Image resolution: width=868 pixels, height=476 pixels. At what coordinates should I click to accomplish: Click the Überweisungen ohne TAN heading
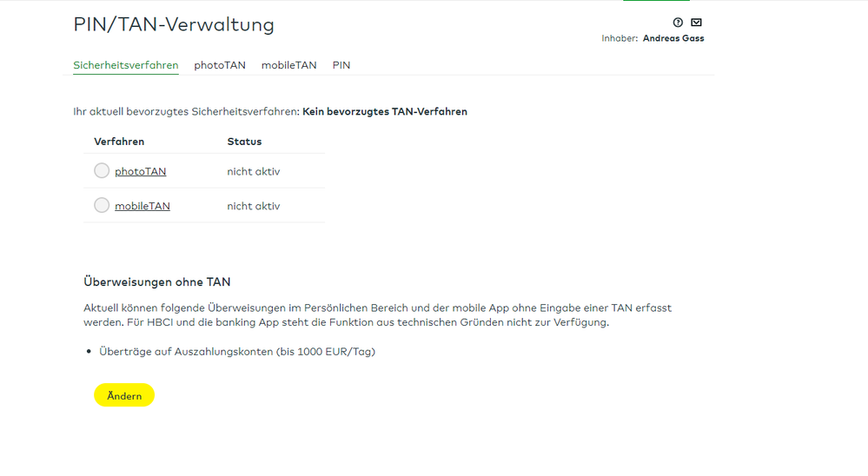click(x=157, y=282)
